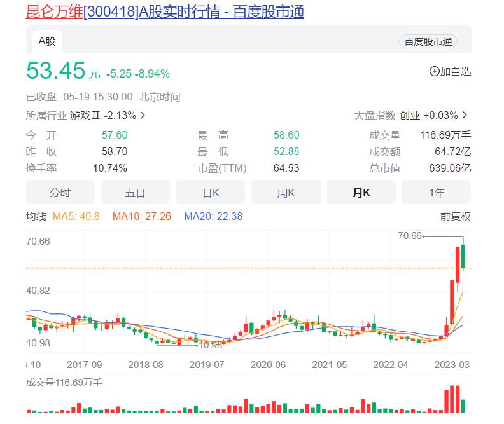The image size is (504, 424).
Task: Click the 市盈(TTM) value 64.53
Action: coord(286,168)
